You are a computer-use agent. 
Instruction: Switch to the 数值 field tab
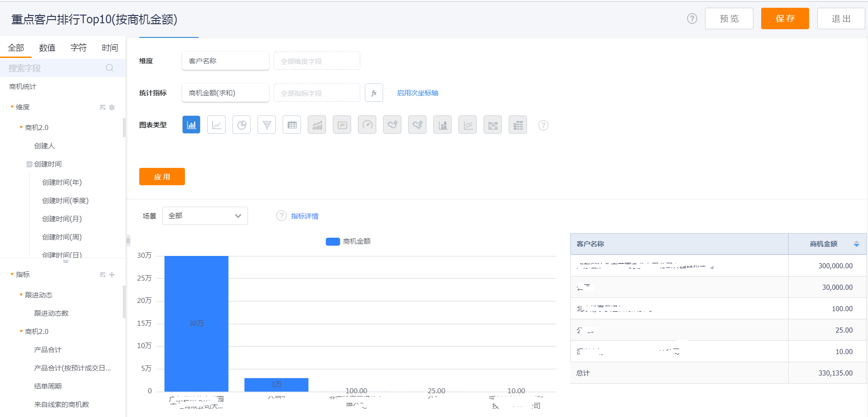click(x=47, y=48)
